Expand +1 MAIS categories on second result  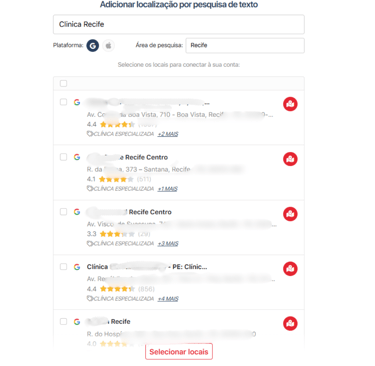point(168,189)
